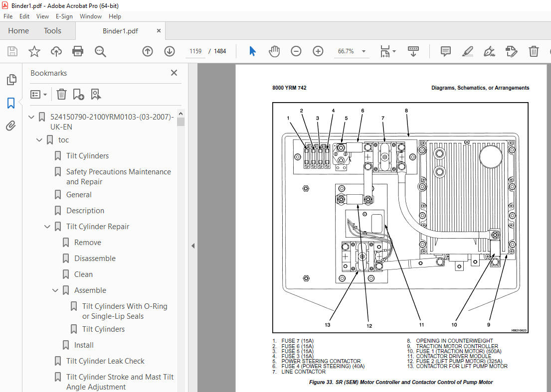Viewport: 551px width, 392px height.
Task: Open the File menu
Action: coord(8,16)
